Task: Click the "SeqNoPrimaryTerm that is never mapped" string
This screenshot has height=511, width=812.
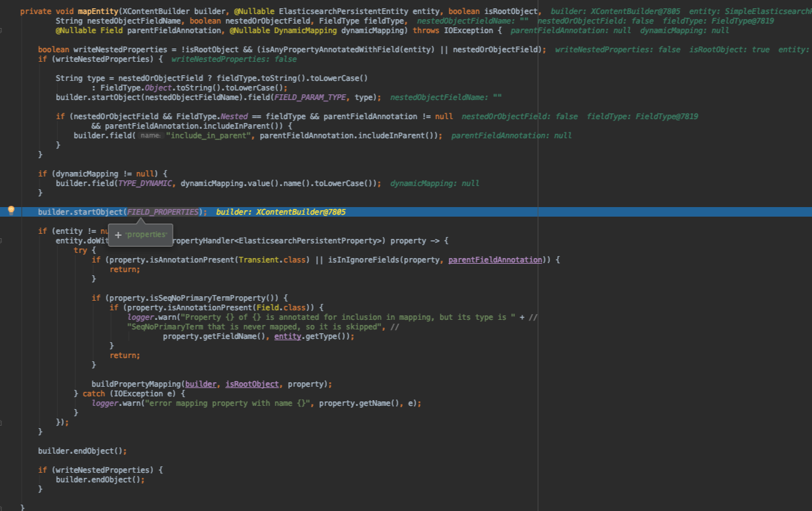Action: [x=254, y=327]
